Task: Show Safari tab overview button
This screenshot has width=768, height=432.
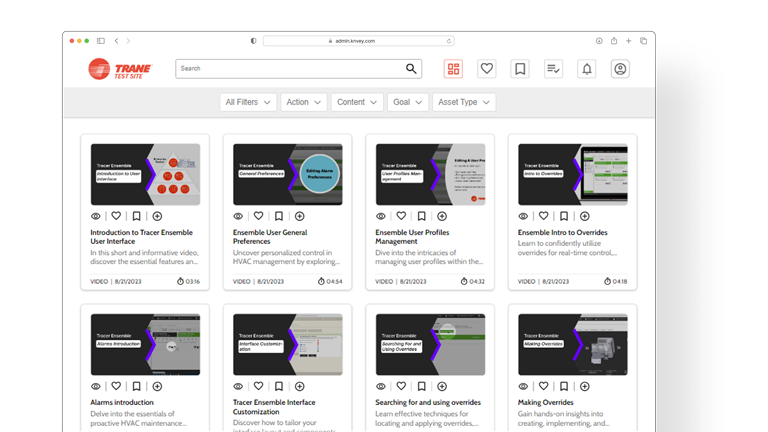Action: point(644,41)
